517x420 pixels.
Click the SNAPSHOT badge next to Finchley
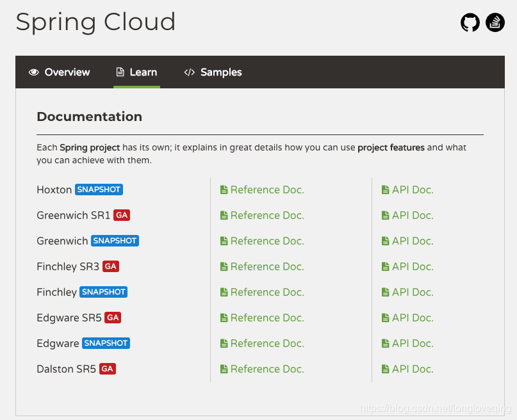[104, 292]
